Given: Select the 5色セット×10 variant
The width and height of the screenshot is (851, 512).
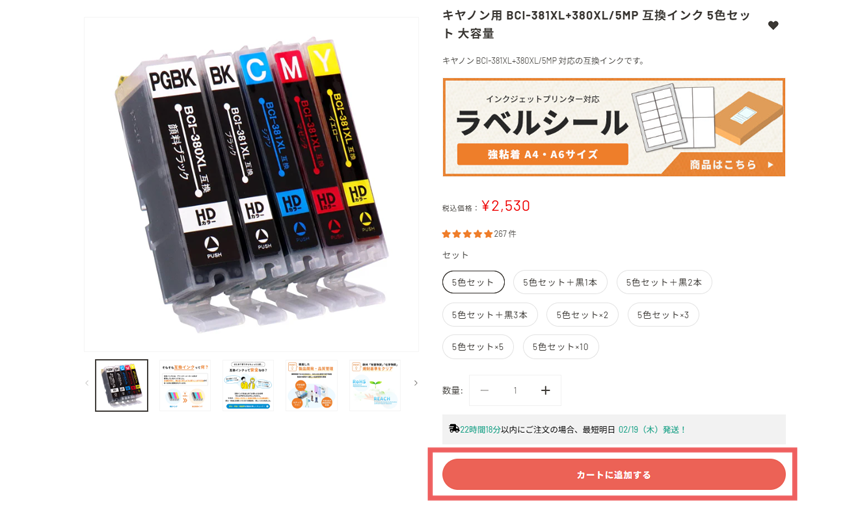Looking at the screenshot, I should [x=561, y=347].
